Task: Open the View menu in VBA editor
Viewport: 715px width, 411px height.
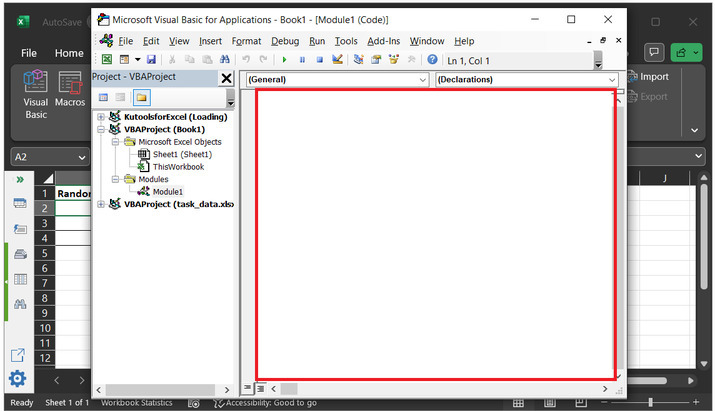Action: pos(179,41)
